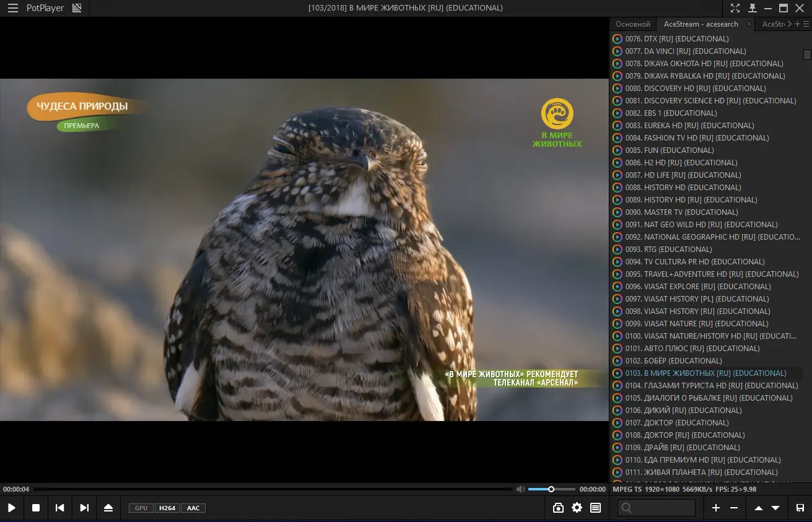The width and height of the screenshot is (812, 522).
Task: Open the settings gear in the control bar
Action: (x=577, y=508)
